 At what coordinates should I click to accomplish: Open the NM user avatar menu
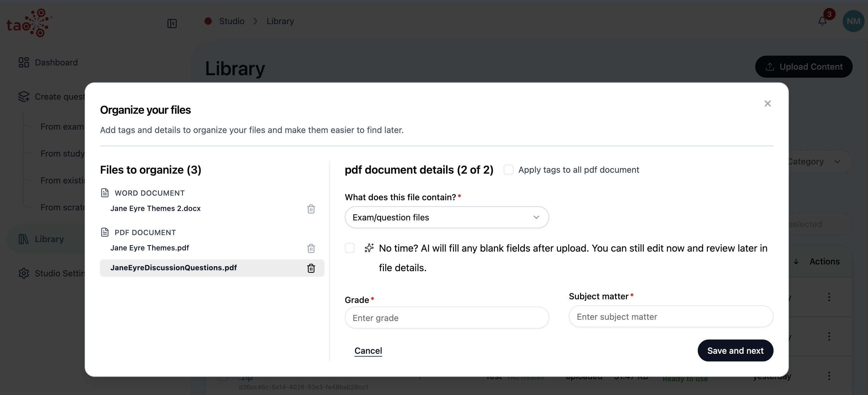click(x=853, y=21)
